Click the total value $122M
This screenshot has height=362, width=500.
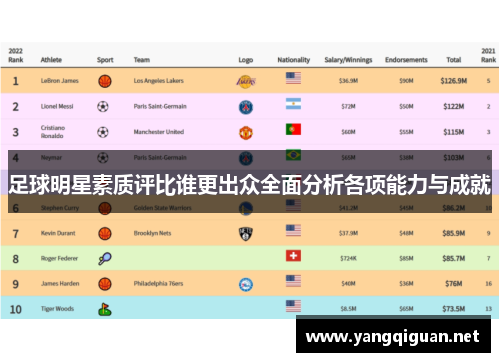[454, 106]
